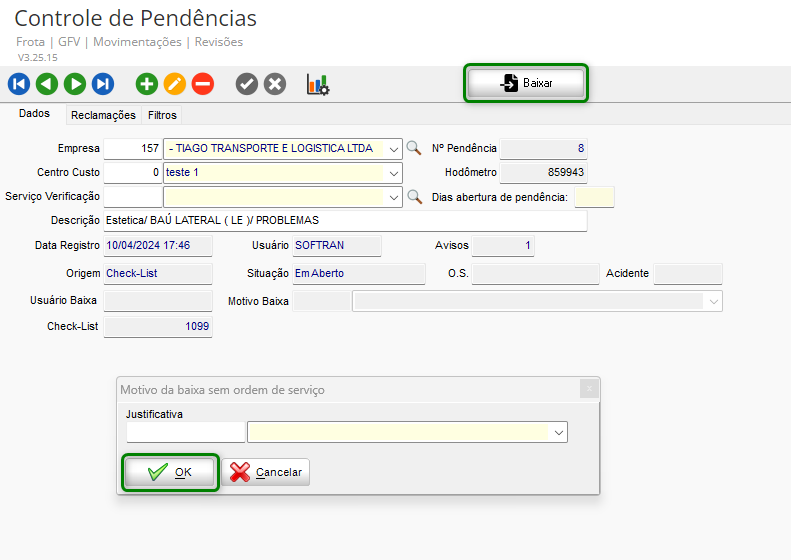Open the chart settings report icon
The width and height of the screenshot is (791, 560).
pos(318,84)
